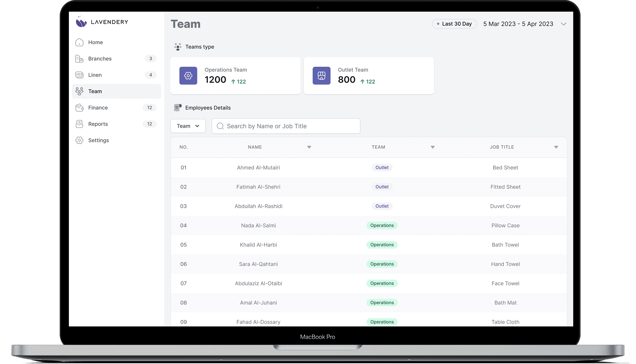636x364 pixels.
Task: Click the Linen washing machine icon
Action: click(x=79, y=75)
